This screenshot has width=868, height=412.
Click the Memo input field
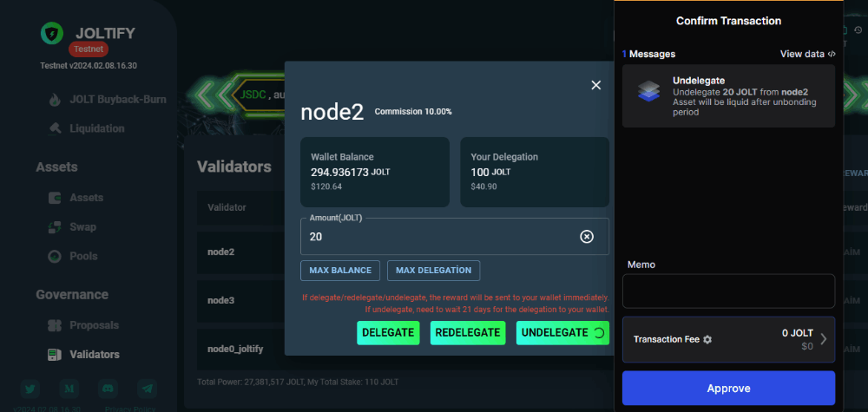[728, 291]
